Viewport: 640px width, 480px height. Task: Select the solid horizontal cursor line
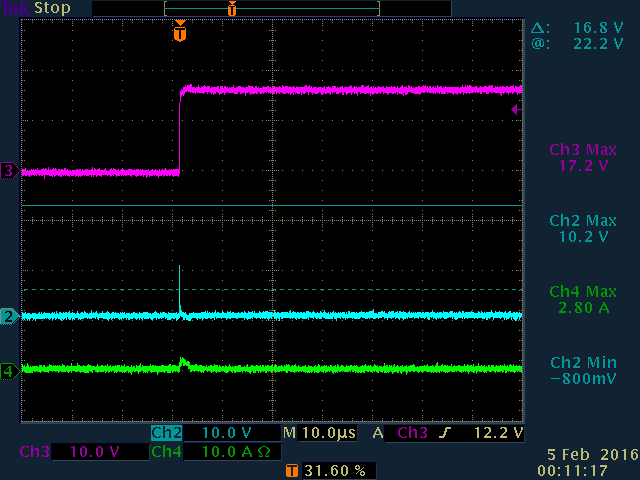coord(272,205)
